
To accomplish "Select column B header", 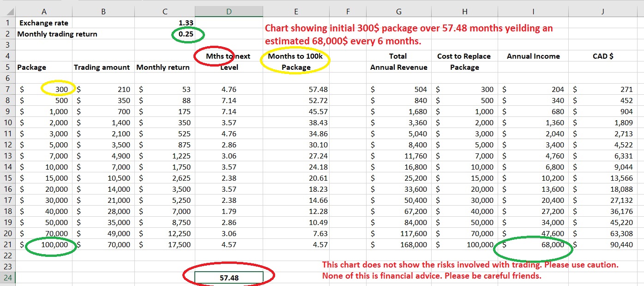I will pyautogui.click(x=103, y=12).
